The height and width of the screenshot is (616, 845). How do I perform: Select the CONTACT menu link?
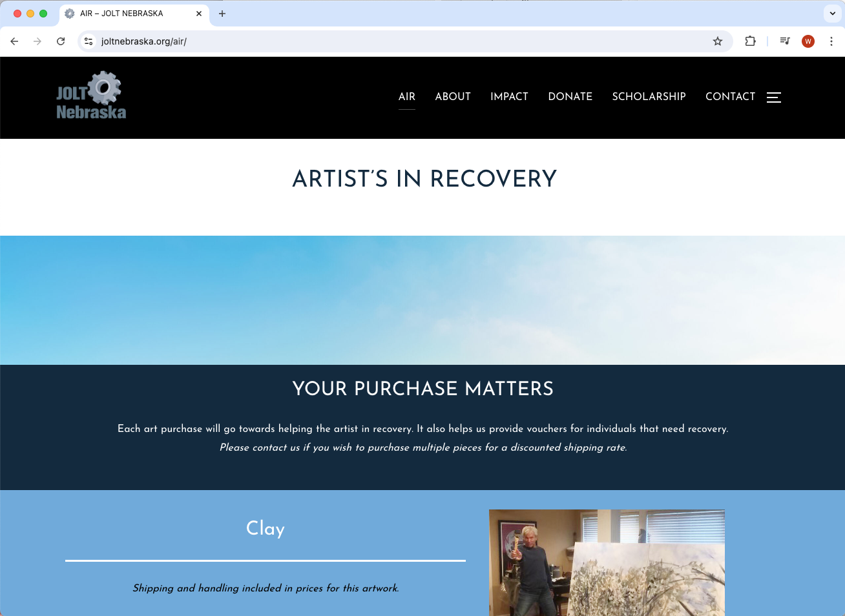(x=730, y=97)
